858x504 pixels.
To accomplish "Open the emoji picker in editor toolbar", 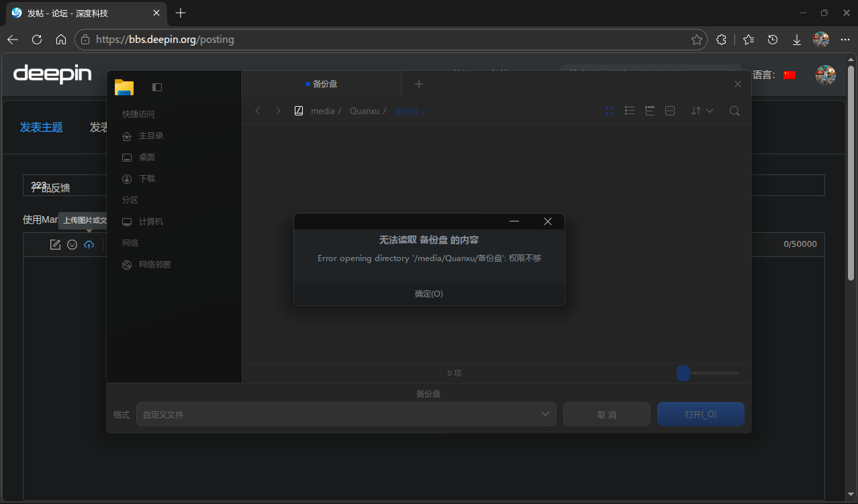I will pyautogui.click(x=72, y=245).
